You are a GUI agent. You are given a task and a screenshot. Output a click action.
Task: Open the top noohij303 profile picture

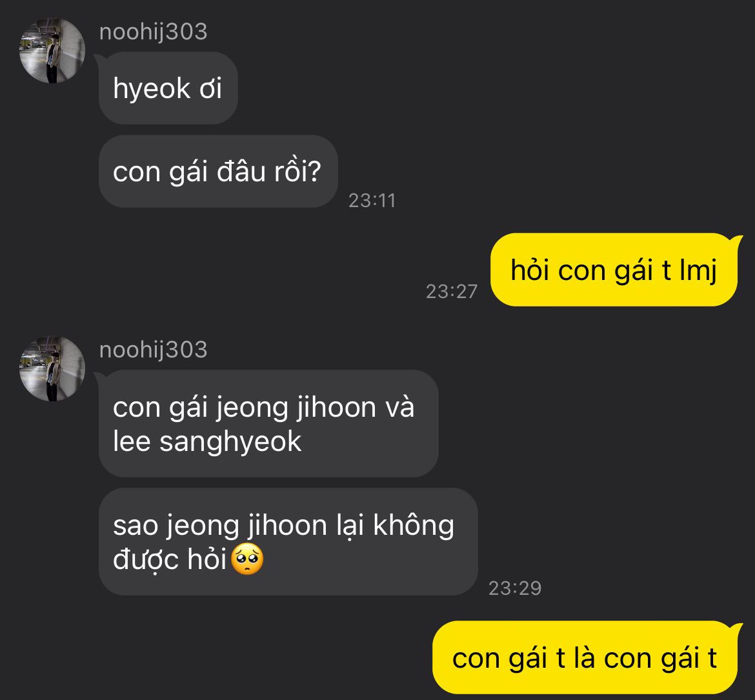click(x=52, y=50)
